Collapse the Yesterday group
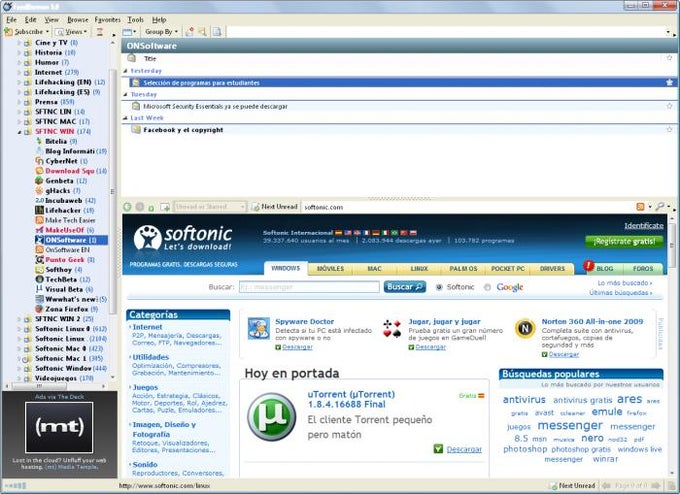 [x=125, y=71]
